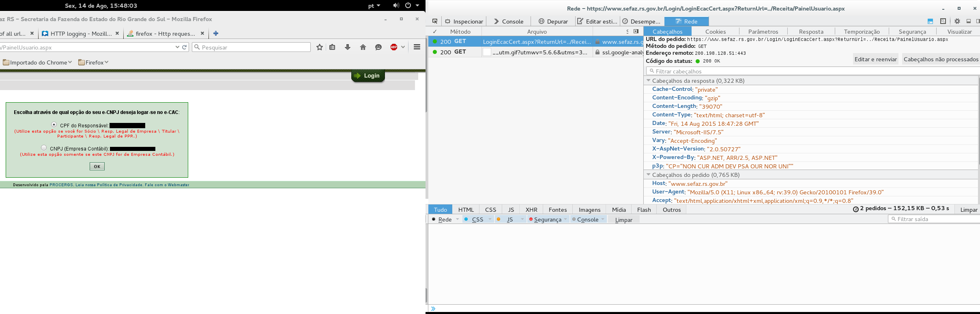Click the green Login button
The height and width of the screenshot is (314, 980).
[x=368, y=76]
